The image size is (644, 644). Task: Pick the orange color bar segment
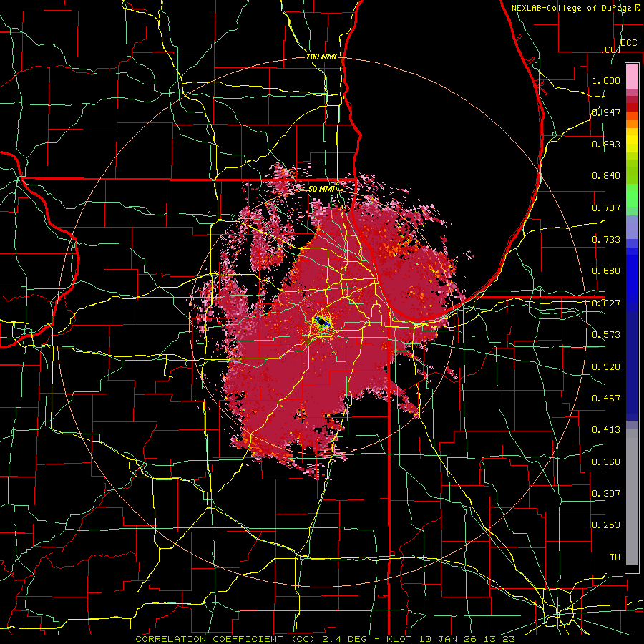632,124
